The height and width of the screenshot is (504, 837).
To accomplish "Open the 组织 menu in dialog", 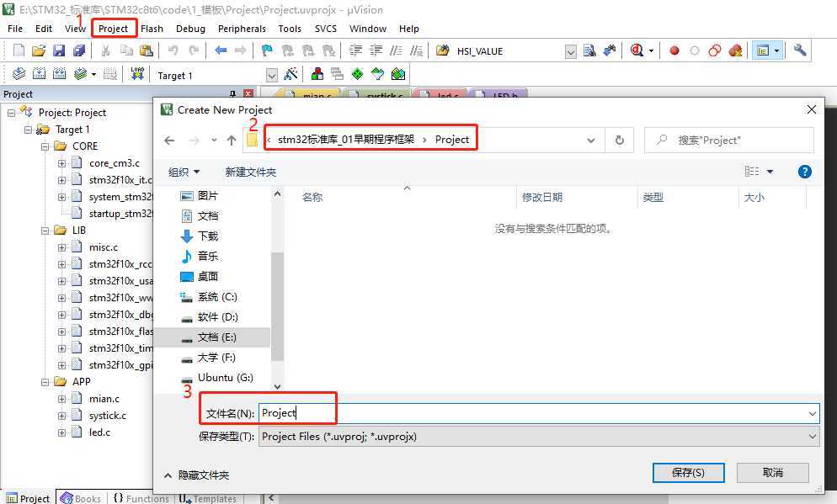I will [x=184, y=172].
